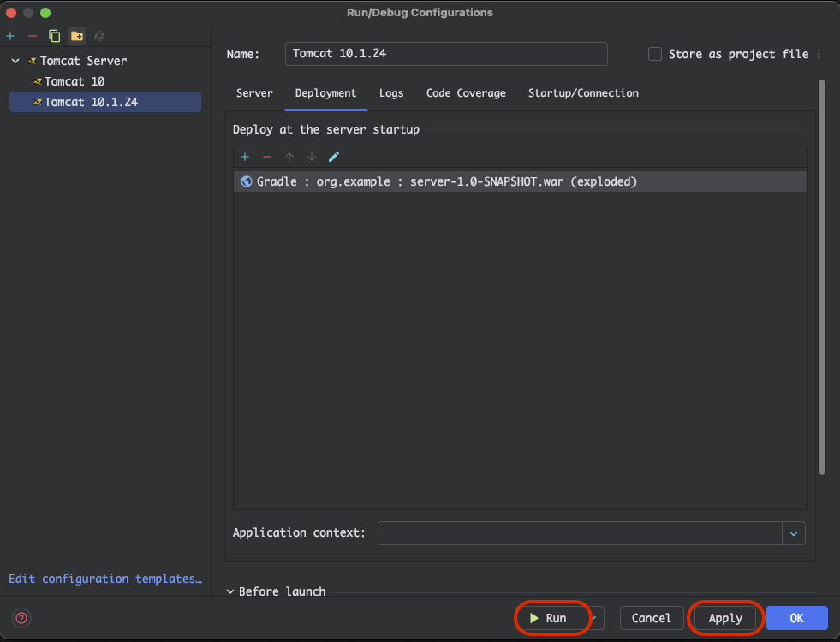Open the Application context dropdown
This screenshot has height=642, width=840.
[x=794, y=534]
